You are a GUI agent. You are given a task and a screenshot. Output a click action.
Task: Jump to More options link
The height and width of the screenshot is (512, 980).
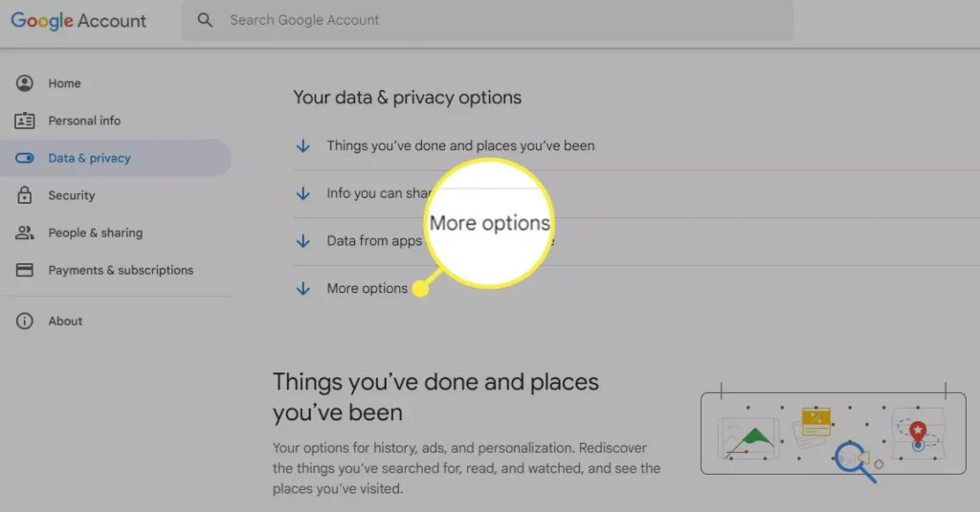coord(367,288)
